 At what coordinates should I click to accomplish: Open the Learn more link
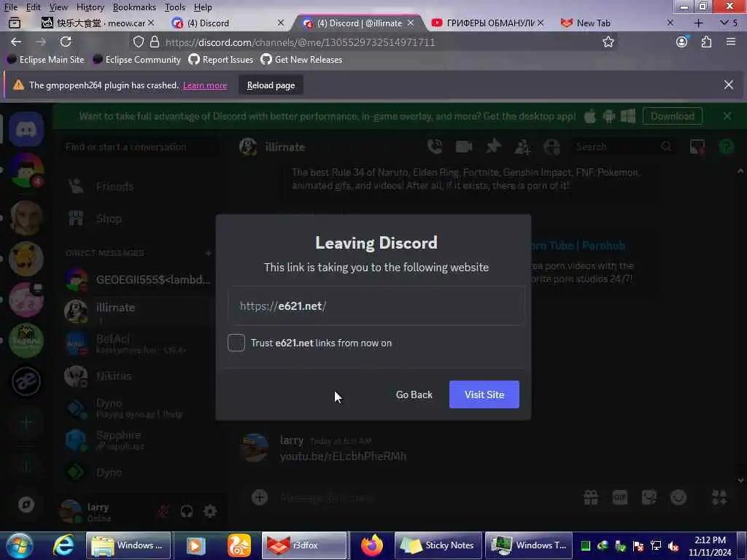click(205, 85)
